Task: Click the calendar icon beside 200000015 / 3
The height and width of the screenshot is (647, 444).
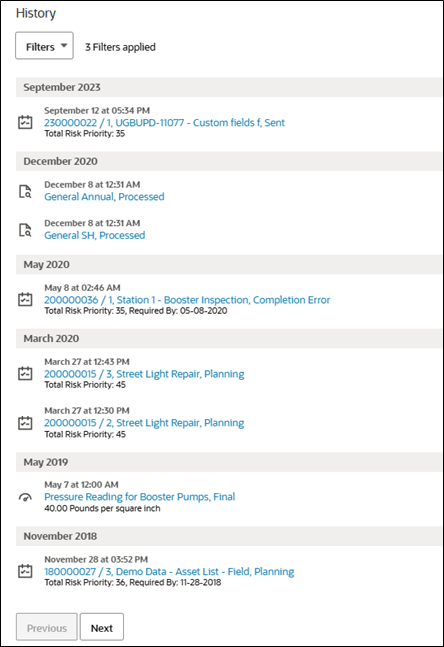Action: click(25, 373)
